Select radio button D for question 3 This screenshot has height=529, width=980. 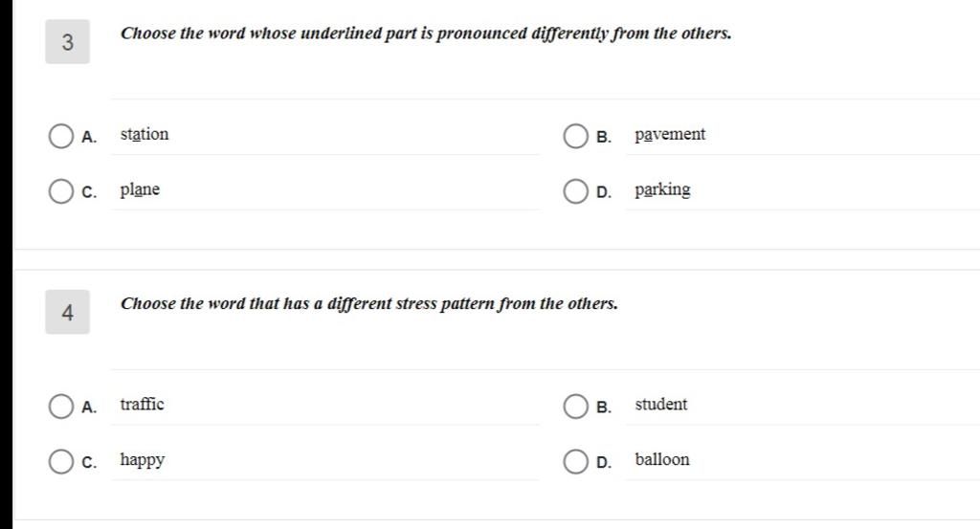pos(575,191)
